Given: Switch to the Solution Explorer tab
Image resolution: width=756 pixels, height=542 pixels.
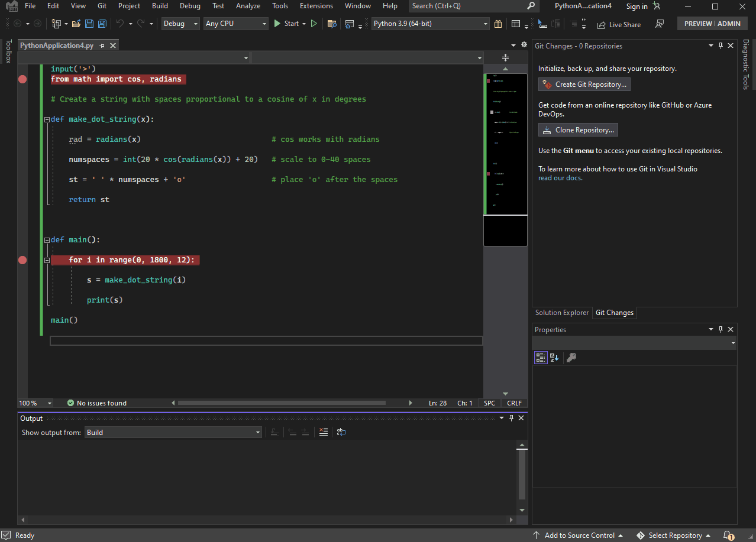Looking at the screenshot, I should pyautogui.click(x=562, y=313).
